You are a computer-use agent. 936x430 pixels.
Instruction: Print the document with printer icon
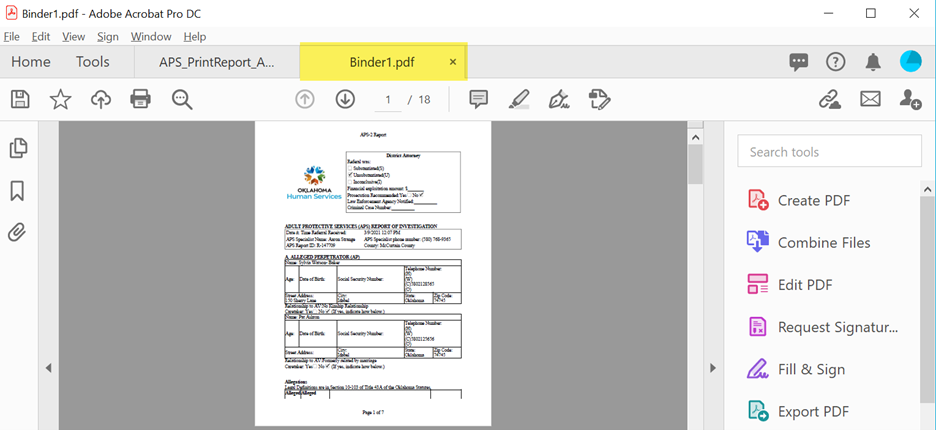click(140, 99)
